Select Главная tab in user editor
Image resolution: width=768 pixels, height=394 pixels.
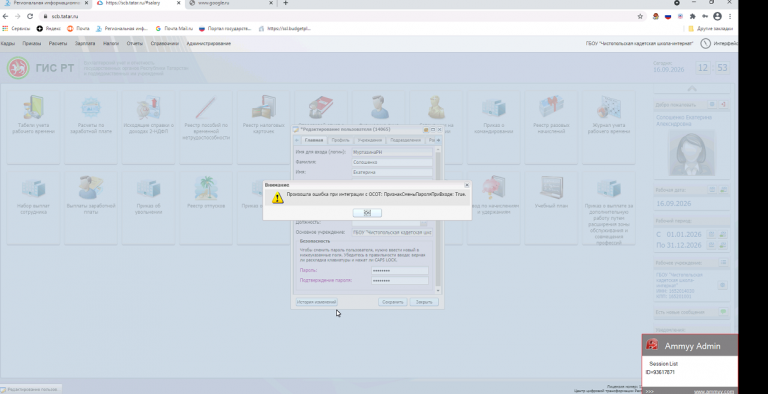(314, 140)
